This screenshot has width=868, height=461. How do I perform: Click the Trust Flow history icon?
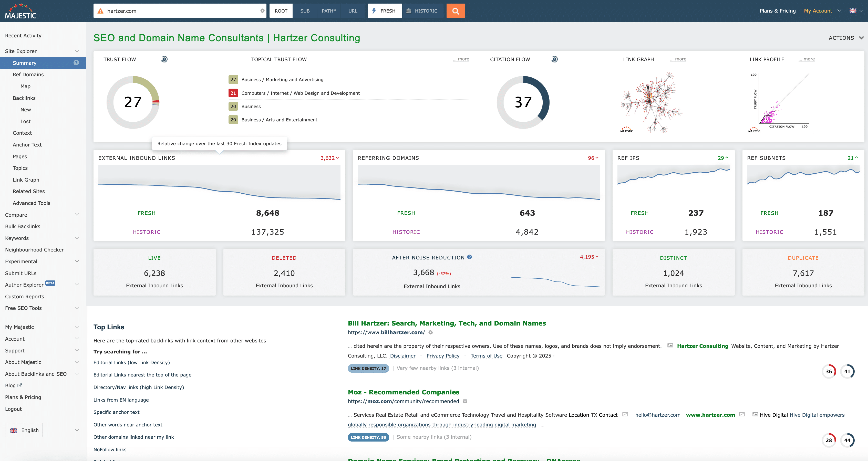[164, 59]
